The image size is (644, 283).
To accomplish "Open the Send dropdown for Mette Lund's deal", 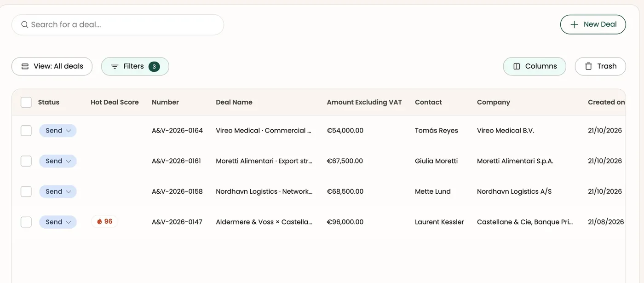I will pos(58,191).
